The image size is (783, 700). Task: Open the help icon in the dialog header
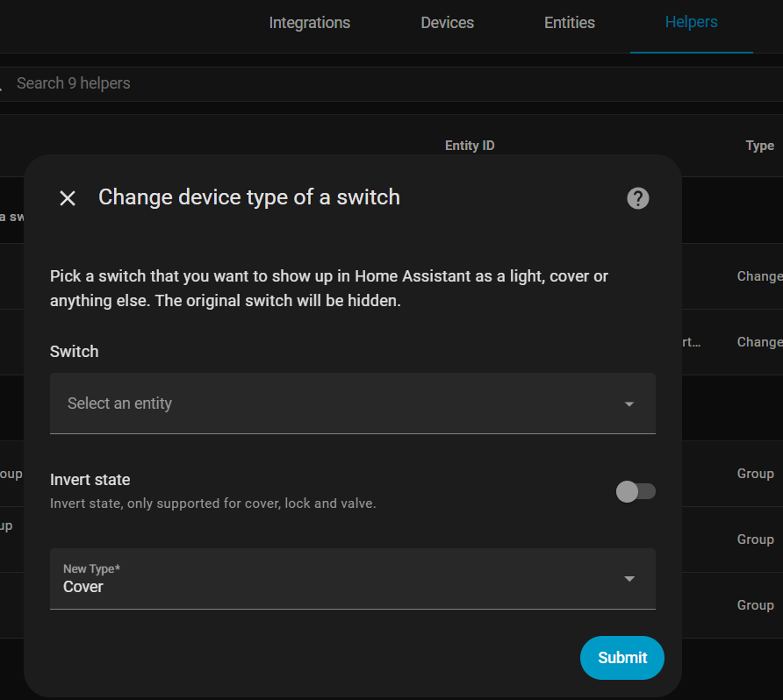point(638,198)
